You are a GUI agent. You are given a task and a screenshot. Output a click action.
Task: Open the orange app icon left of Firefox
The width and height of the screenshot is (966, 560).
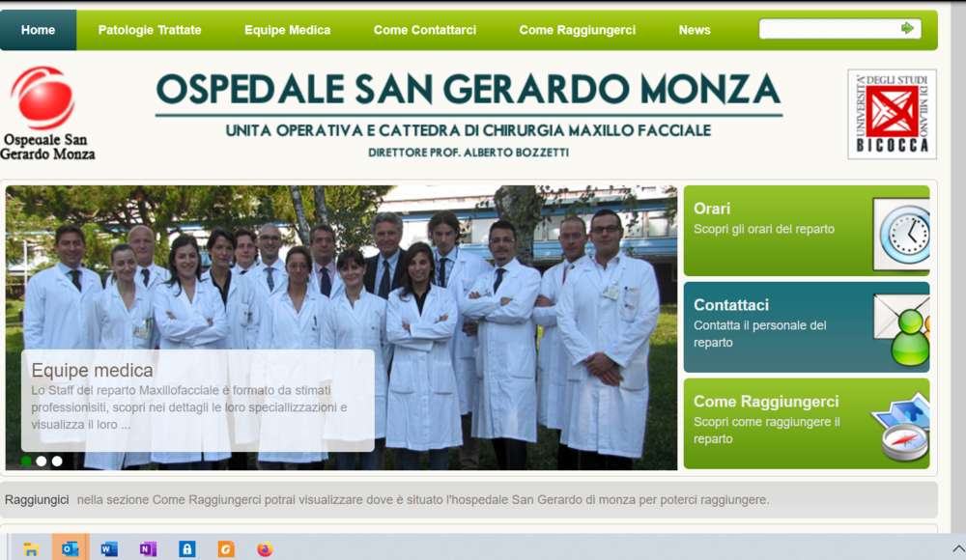(226, 549)
